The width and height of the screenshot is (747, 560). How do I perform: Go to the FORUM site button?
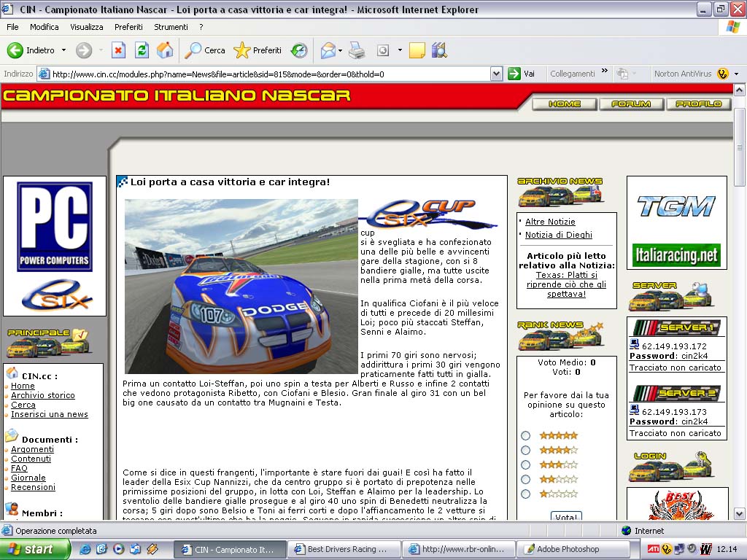tap(631, 104)
